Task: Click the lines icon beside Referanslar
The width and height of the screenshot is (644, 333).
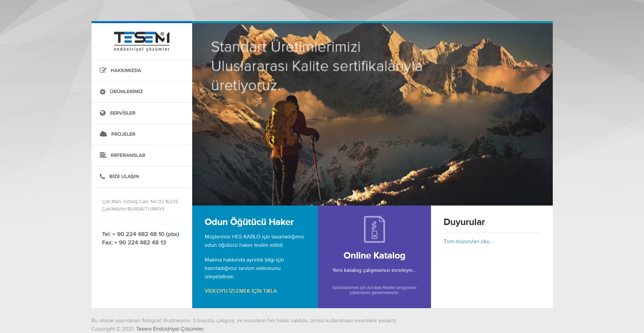Action: (x=103, y=155)
